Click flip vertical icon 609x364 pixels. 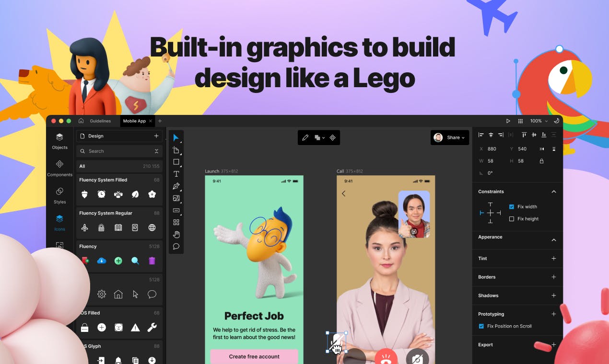554,149
